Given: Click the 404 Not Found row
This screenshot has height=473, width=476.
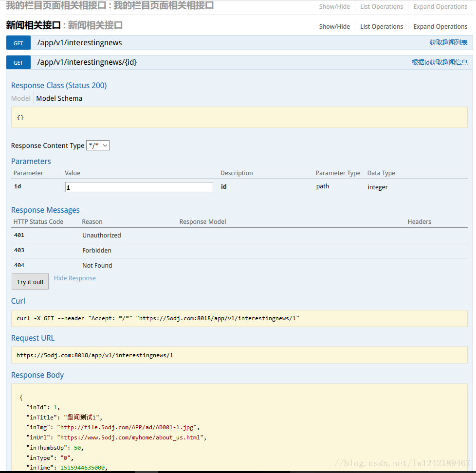Looking at the screenshot, I should tap(239, 265).
